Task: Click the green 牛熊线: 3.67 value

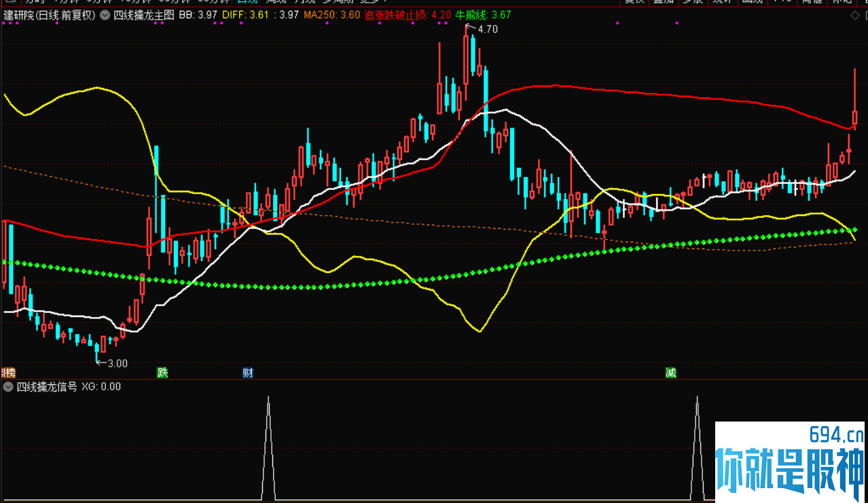Action: [x=482, y=15]
